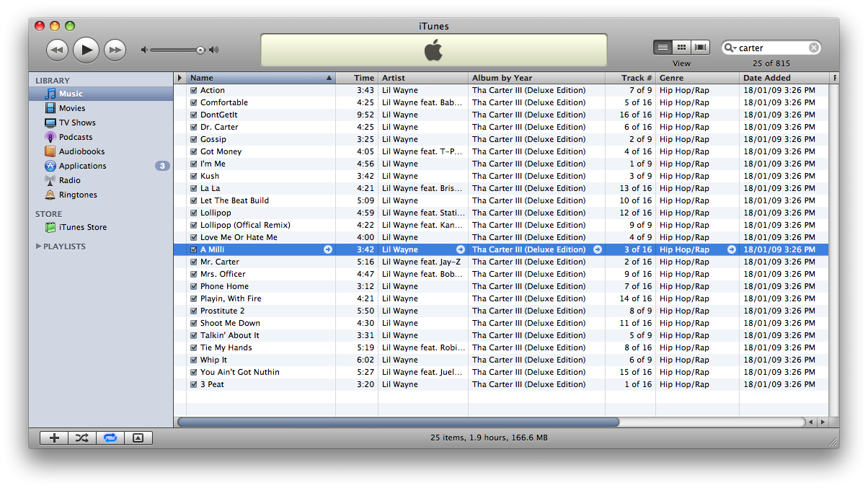The height and width of the screenshot is (488, 868).
Task: Open the iTunes Store
Action: point(82,227)
